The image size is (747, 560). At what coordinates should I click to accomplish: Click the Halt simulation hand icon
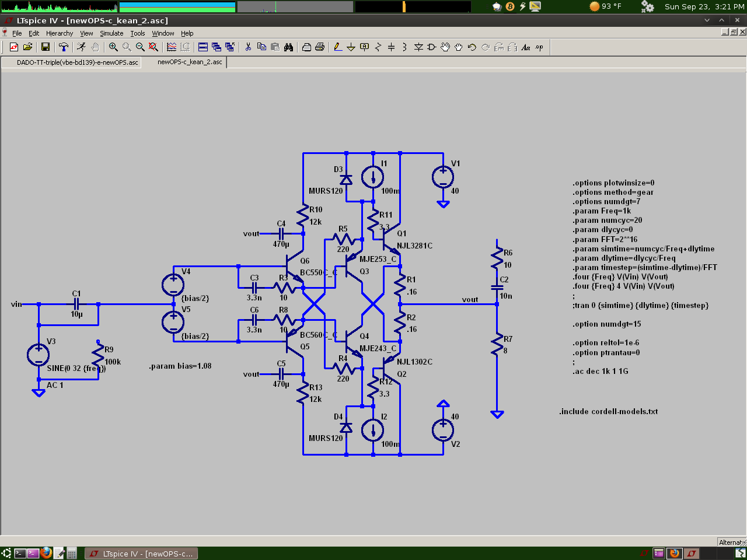point(95,47)
